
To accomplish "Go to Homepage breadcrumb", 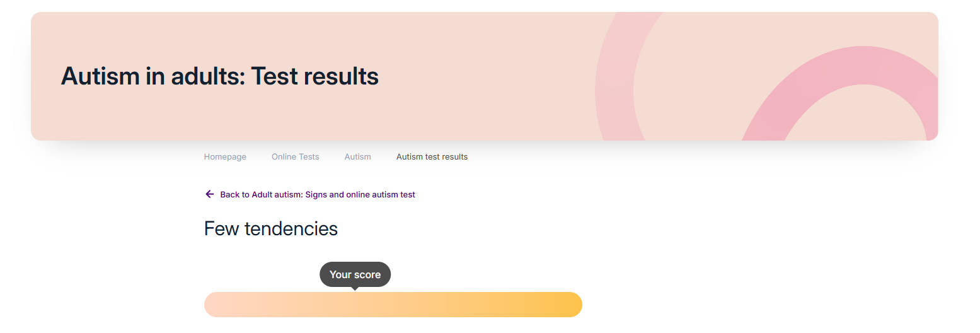I will (x=225, y=157).
